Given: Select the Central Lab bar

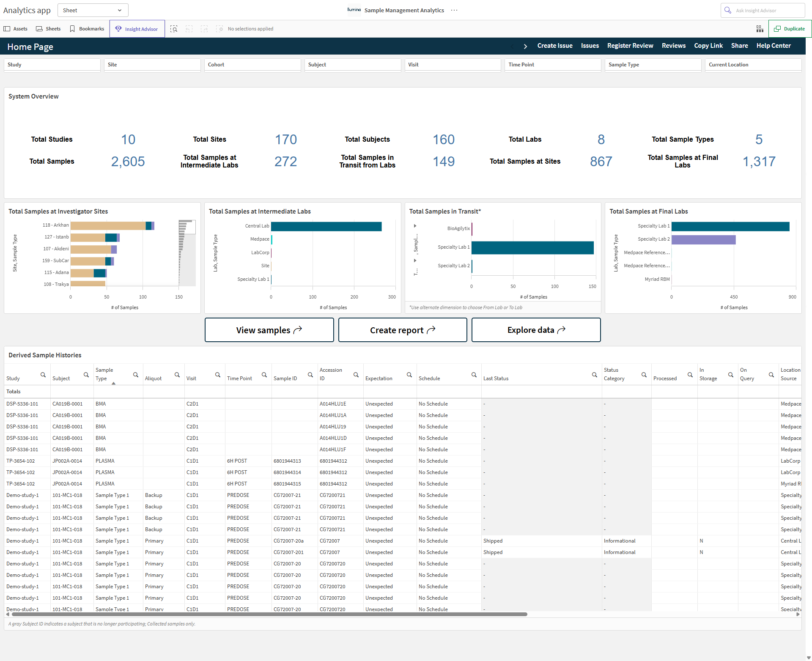Looking at the screenshot, I should pyautogui.click(x=326, y=226).
